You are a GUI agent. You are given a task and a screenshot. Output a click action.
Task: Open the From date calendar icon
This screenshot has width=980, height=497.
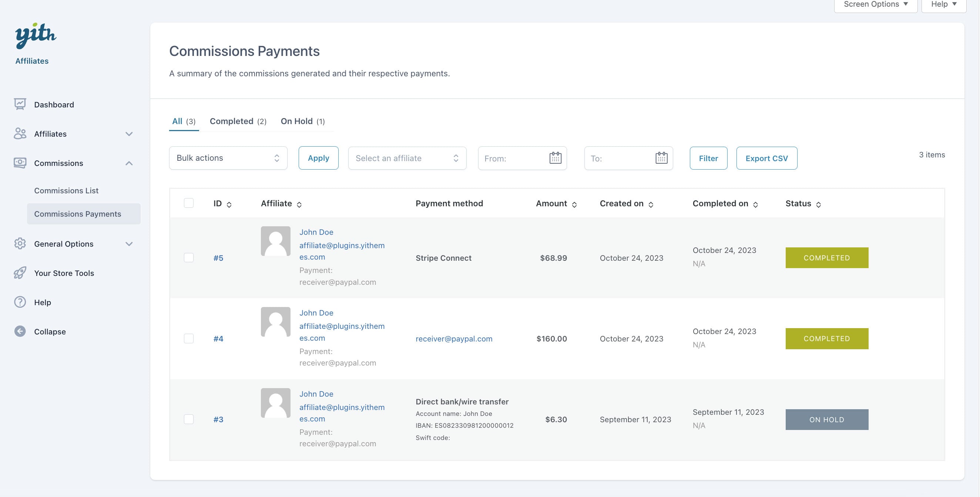(x=555, y=158)
